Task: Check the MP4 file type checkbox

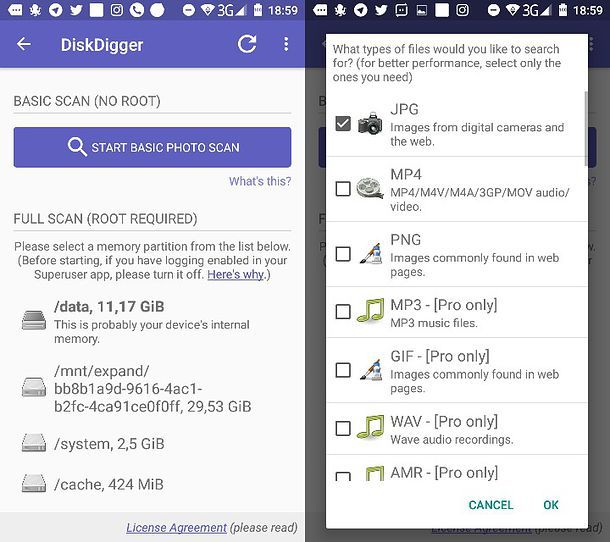Action: (x=343, y=189)
